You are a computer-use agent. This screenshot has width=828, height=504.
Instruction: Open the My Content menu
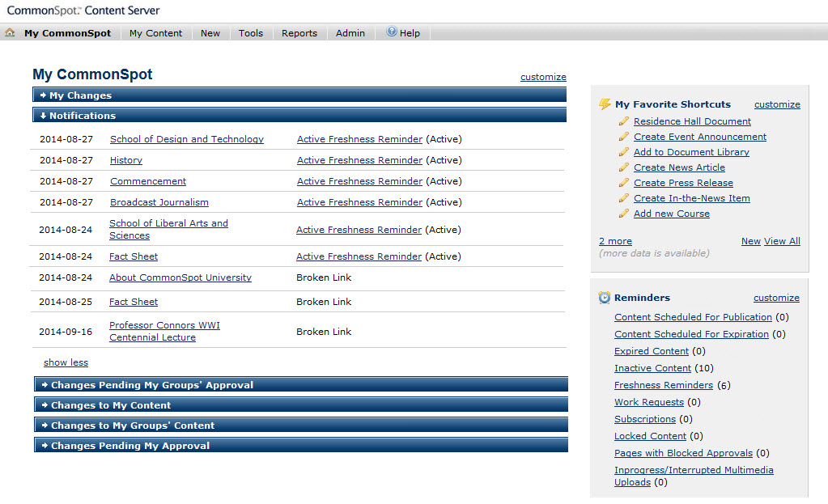pos(155,32)
